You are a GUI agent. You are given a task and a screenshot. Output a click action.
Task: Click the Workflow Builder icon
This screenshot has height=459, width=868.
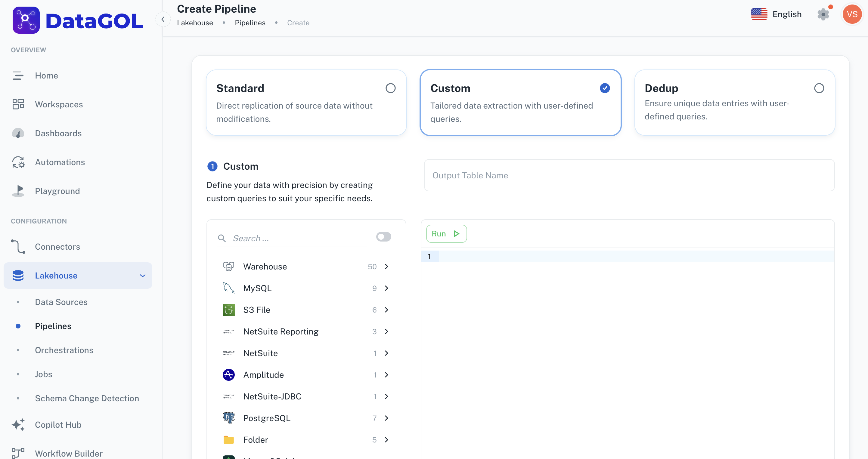point(18,453)
